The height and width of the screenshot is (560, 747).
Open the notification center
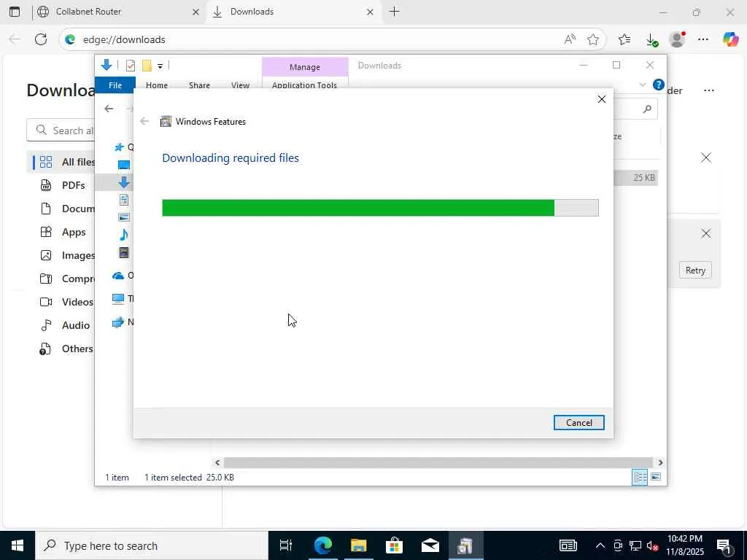coord(724,545)
